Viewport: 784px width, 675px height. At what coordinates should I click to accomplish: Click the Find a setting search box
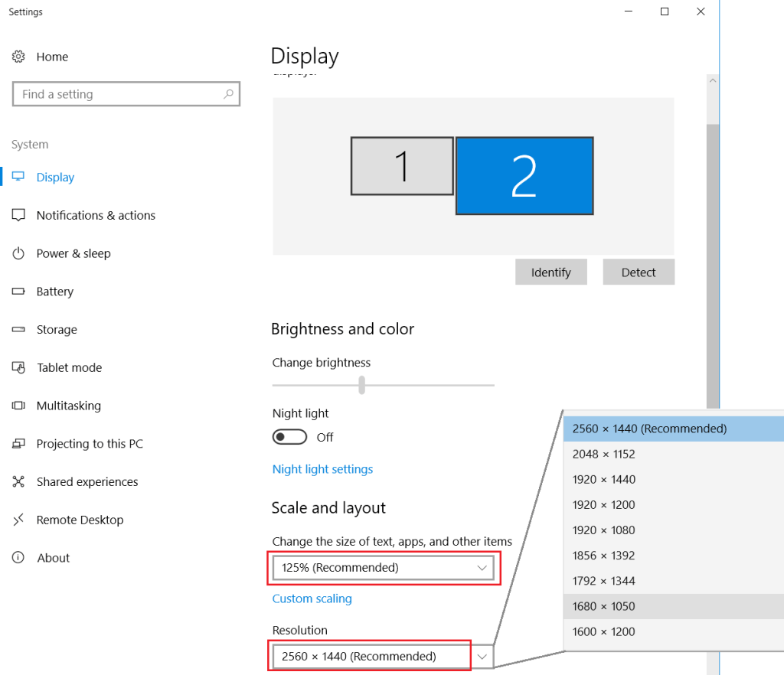(126, 94)
